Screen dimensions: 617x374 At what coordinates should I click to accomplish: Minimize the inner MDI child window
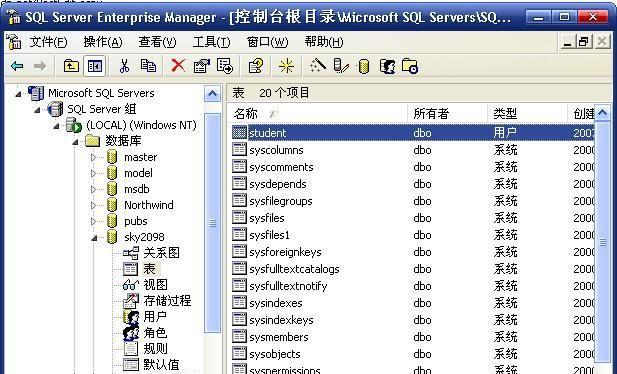568,41
